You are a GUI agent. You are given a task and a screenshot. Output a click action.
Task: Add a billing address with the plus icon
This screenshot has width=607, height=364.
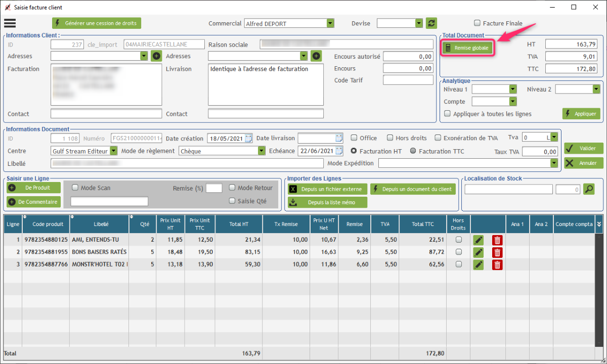(x=156, y=56)
